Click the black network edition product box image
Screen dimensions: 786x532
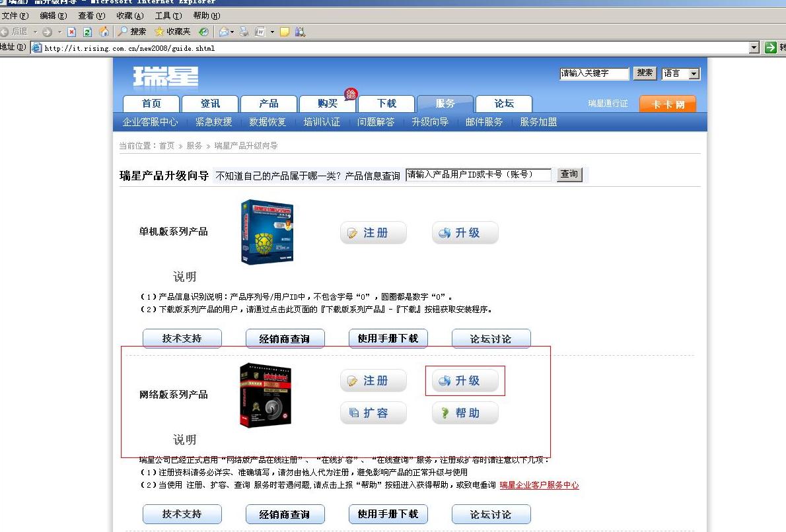point(265,395)
